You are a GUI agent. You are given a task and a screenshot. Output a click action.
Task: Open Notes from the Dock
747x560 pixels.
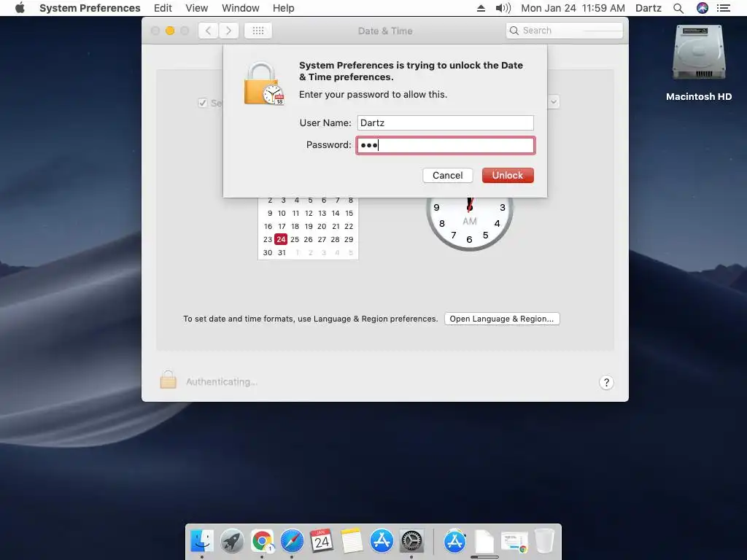(352, 542)
